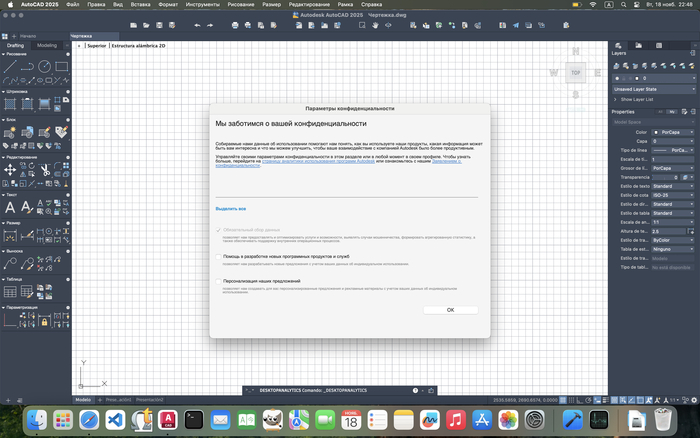Screen dimensions: 700x438
Task: Open the Color PorCapa dropdown in Properties
Action: coord(672,131)
